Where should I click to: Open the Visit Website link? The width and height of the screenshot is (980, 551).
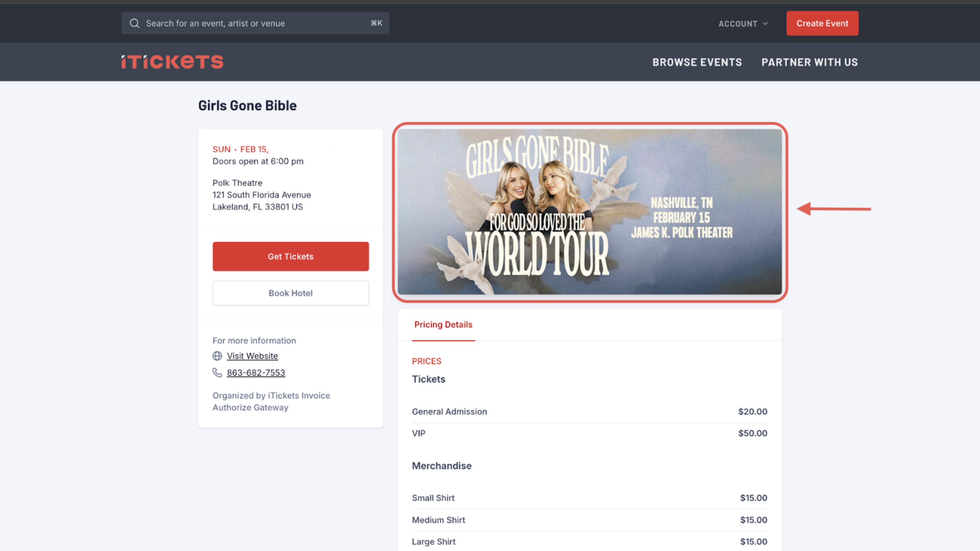252,356
